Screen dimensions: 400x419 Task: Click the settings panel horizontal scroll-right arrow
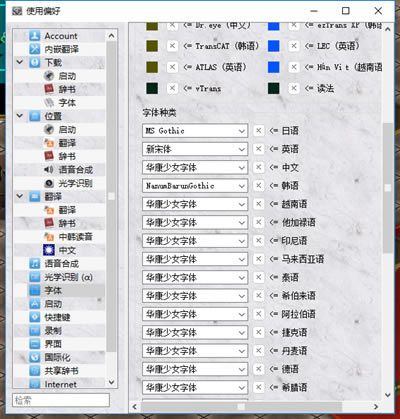[376, 407]
